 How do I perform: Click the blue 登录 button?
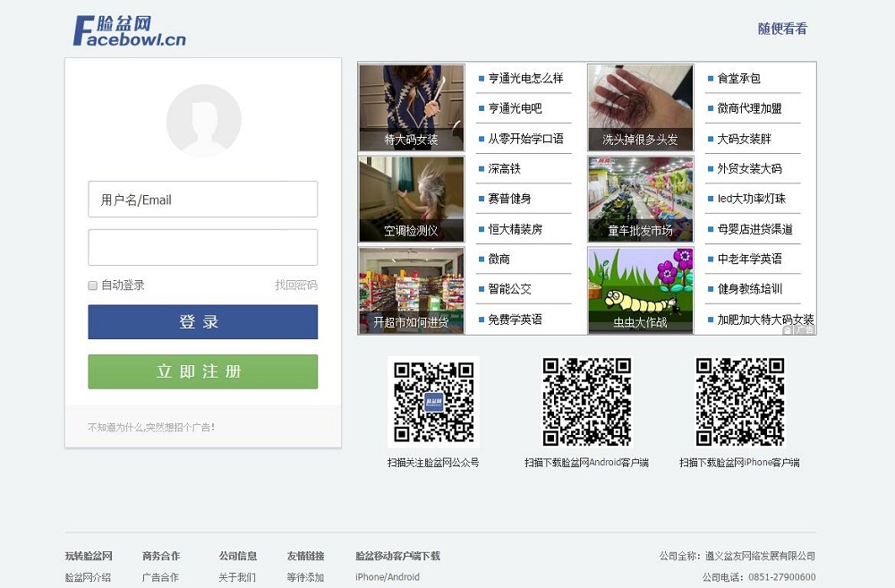coord(202,322)
